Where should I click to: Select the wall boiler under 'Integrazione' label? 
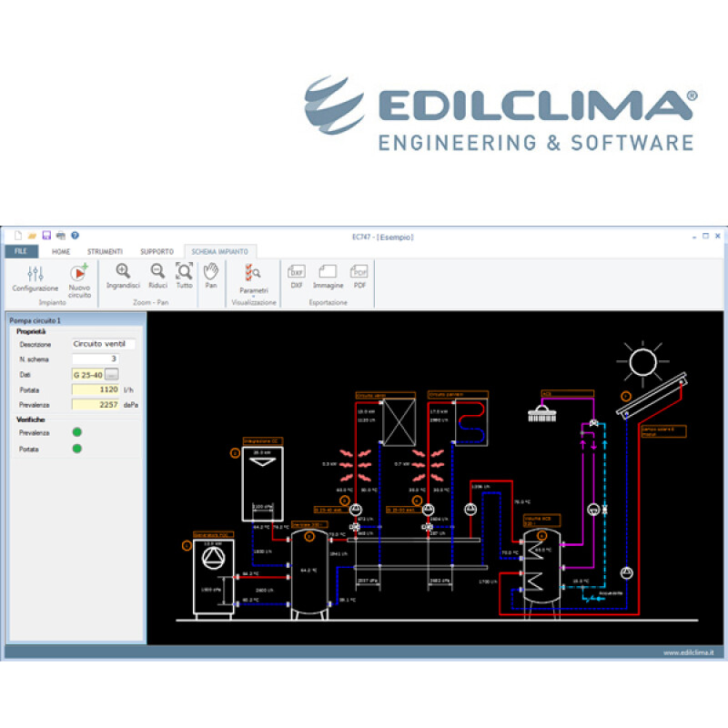click(x=263, y=484)
